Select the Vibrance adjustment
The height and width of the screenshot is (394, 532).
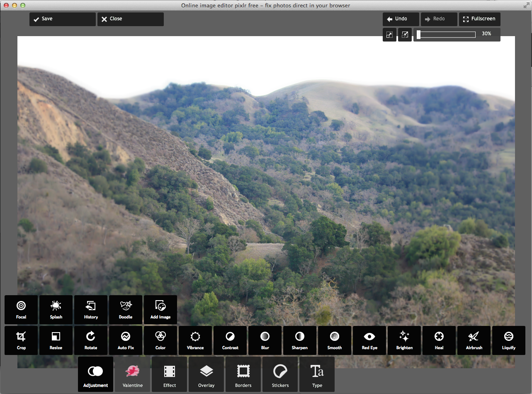click(x=195, y=340)
